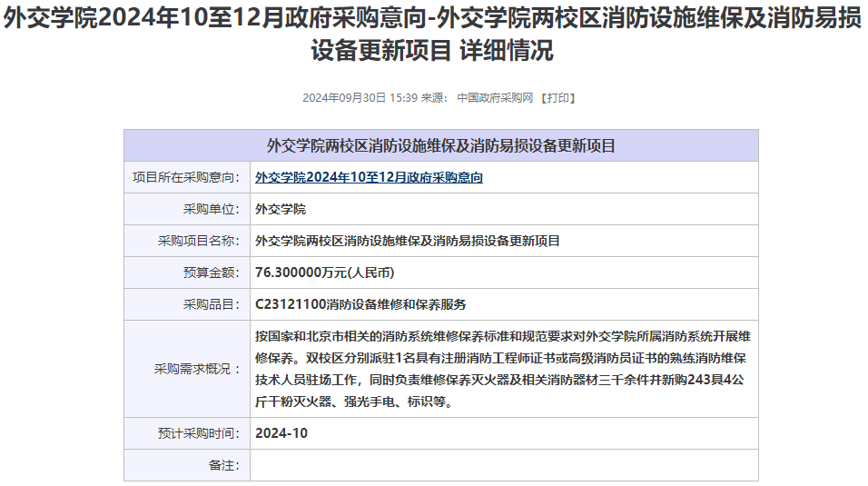Viewport: 868px width, 486px height.
Task: Select the budget amount 76.300000万元(人民币)
Action: point(325,273)
